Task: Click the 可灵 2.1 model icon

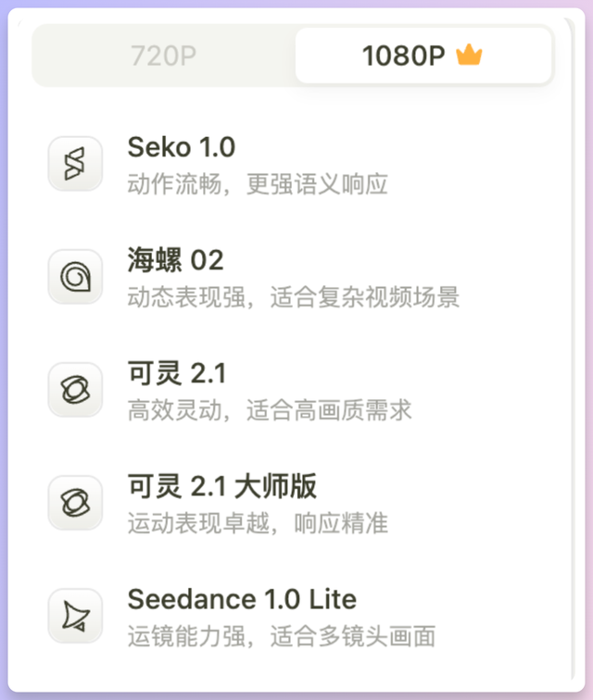Action: click(74, 389)
